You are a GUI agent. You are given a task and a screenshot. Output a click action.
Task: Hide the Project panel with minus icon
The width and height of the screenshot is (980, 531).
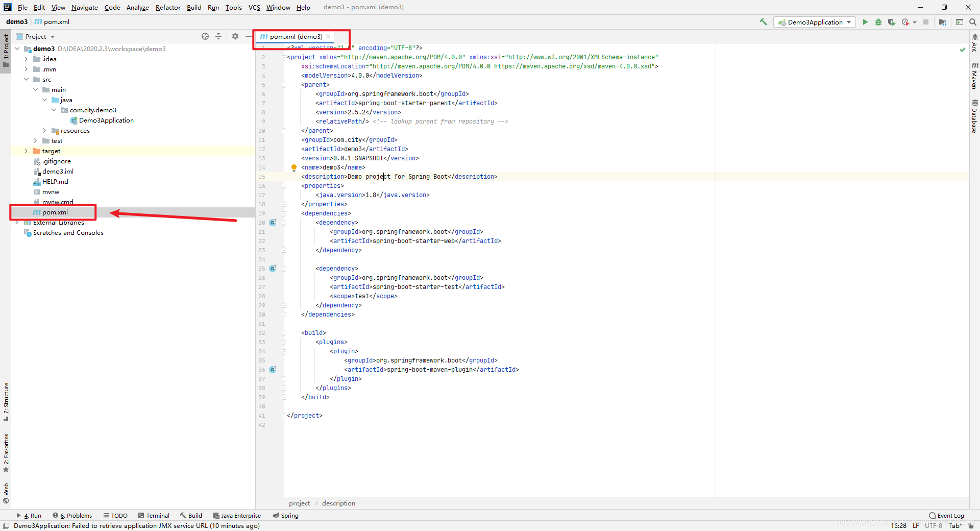point(248,36)
